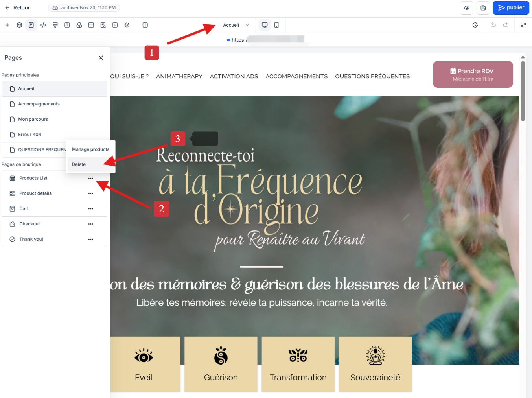This screenshot has height=398, width=532.
Task: Click the cookie icon in toolbar
Action: point(127,25)
